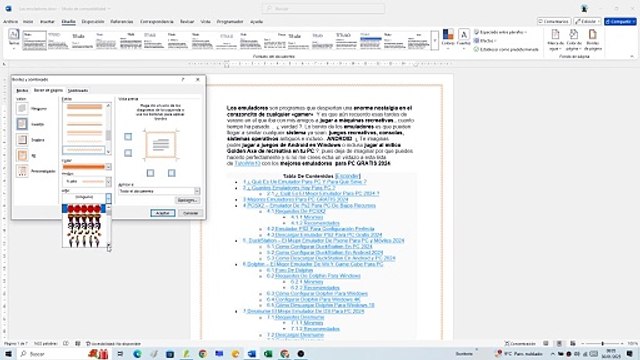Select the Ninguno border setting icon

[x=22, y=108]
